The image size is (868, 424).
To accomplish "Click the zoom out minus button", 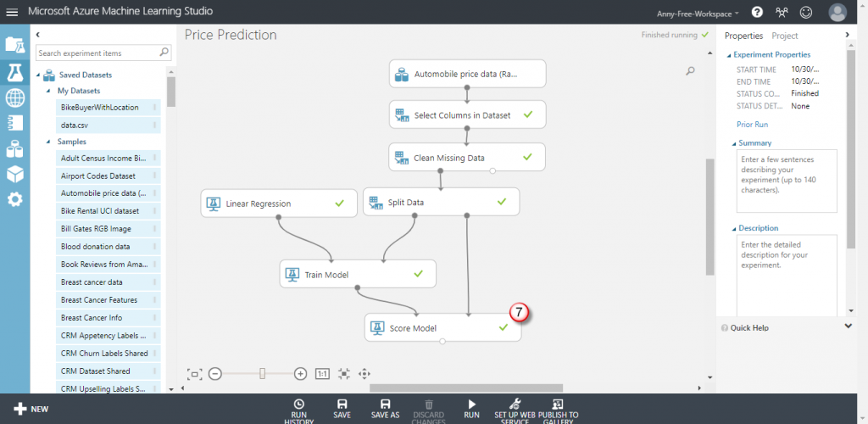I will (x=215, y=374).
